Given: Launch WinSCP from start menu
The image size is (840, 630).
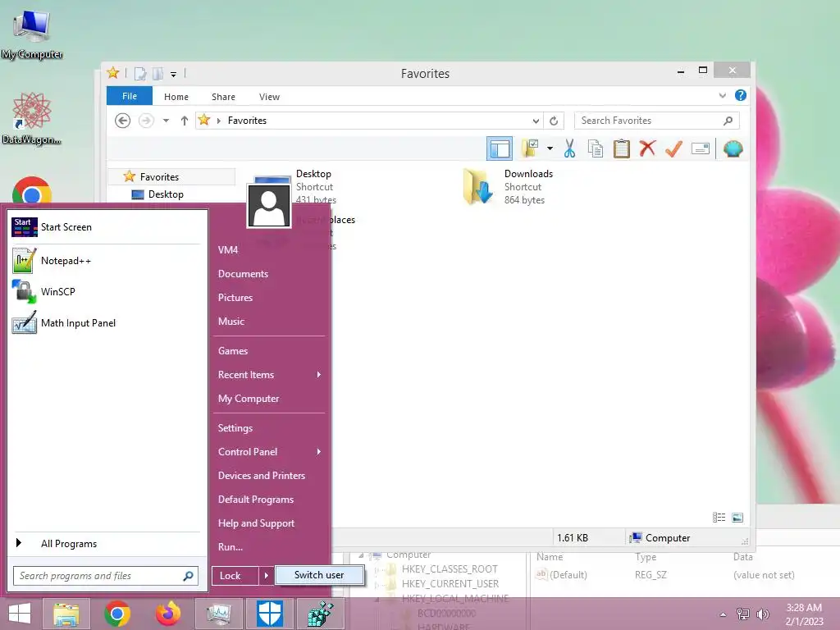Looking at the screenshot, I should coord(106,291).
